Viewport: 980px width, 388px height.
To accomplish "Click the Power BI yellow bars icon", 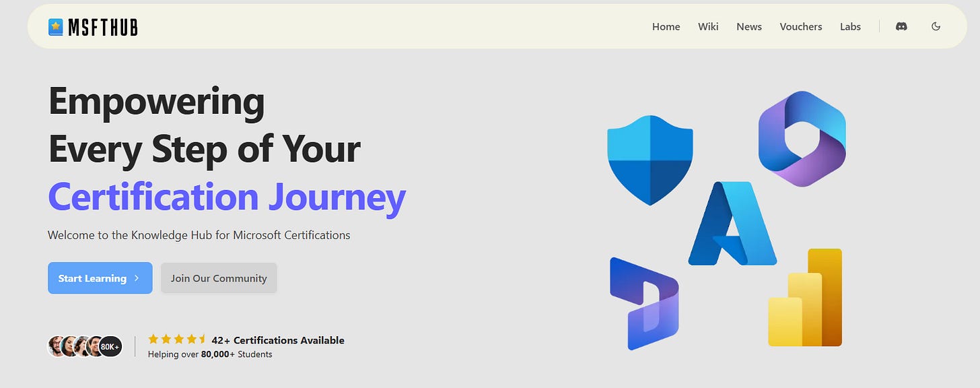I will [805, 297].
